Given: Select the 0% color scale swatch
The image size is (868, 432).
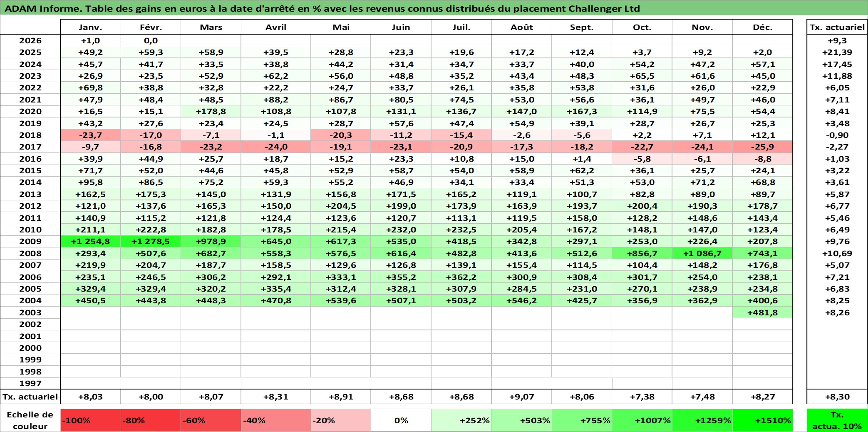Looking at the screenshot, I should click(401, 420).
